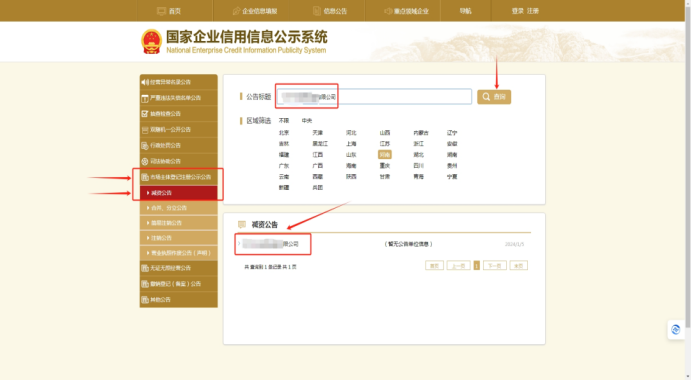
Task: Choose 广东 in the region filter
Action: [x=284, y=166]
